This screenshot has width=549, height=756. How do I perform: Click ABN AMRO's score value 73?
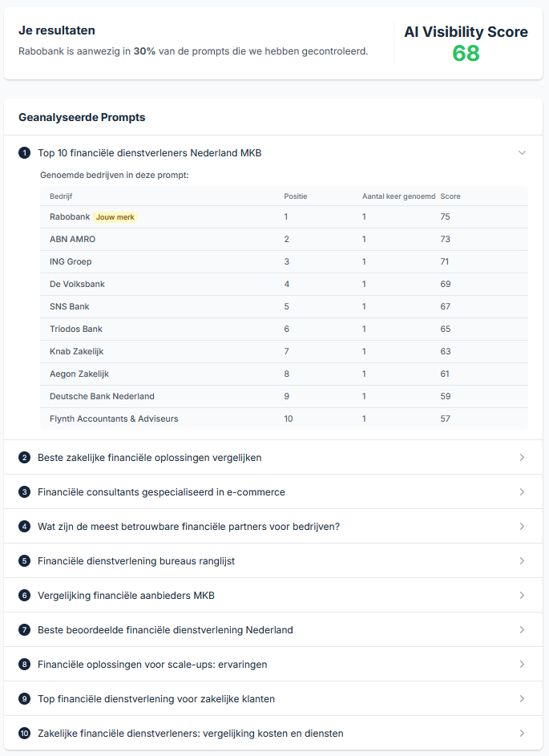[x=445, y=239]
